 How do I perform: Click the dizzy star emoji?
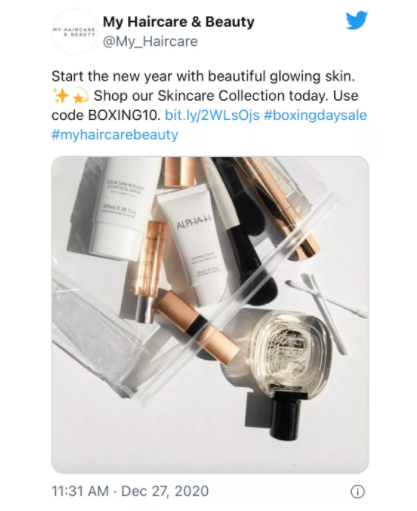coord(80,96)
